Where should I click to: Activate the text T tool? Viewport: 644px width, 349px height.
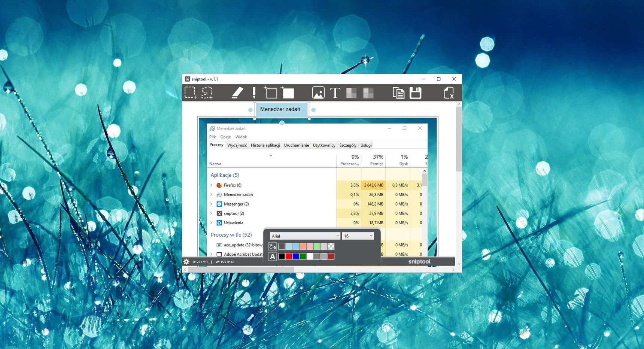pos(335,93)
